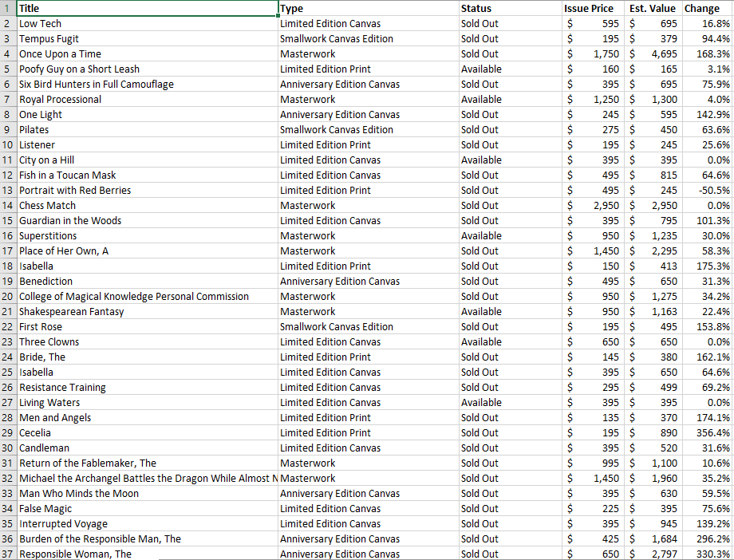Select row number 14 to highlight Chess Match row
The height and width of the screenshot is (560, 734).
pyautogui.click(x=8, y=205)
